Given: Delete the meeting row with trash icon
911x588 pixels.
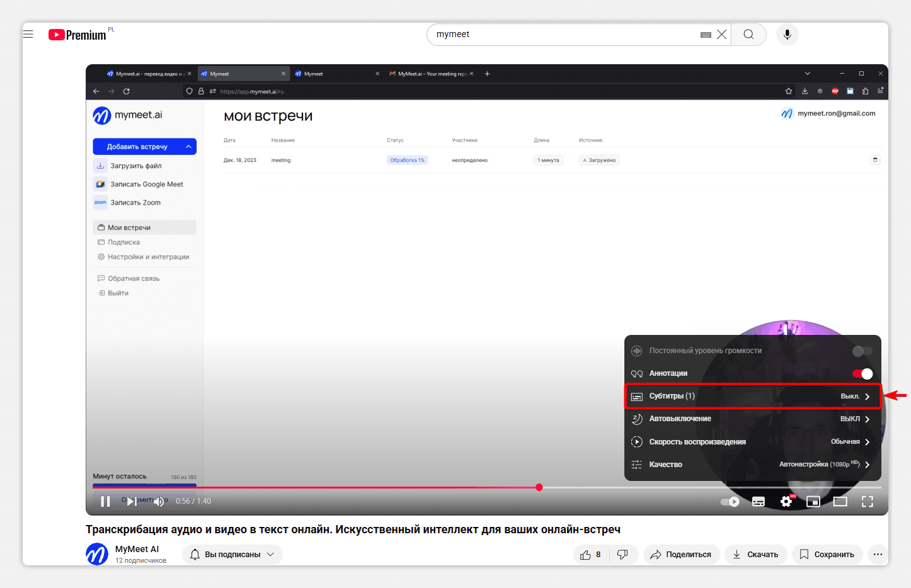Looking at the screenshot, I should coord(875,160).
